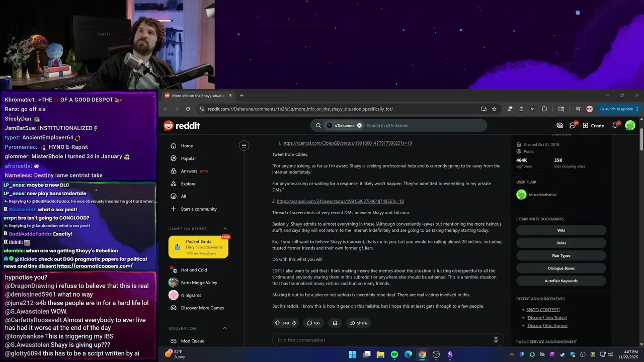
Task: Open Popular in Reddit sidebar
Action: coord(189,158)
